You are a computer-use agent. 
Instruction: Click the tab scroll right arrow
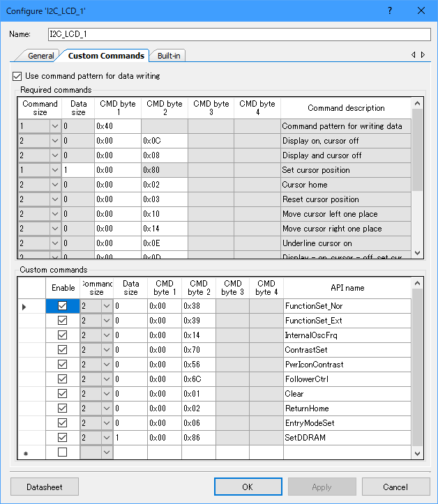tap(423, 55)
